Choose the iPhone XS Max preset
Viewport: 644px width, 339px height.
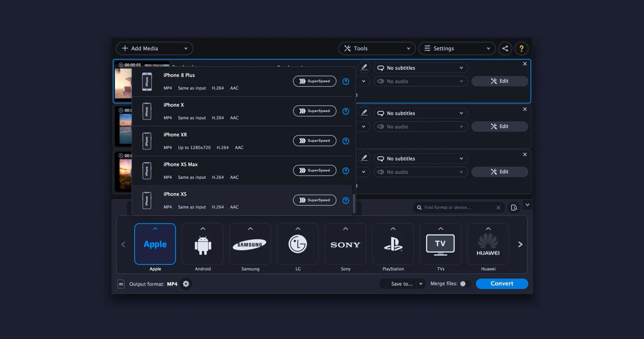[x=242, y=171]
